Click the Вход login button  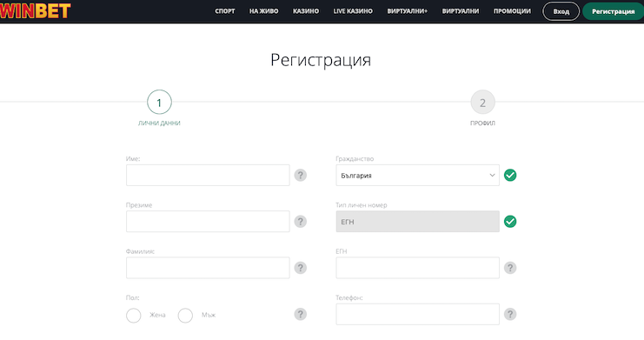(561, 11)
